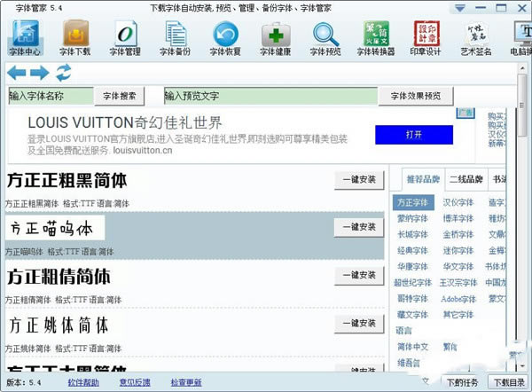This screenshot has height=392, width=532.
Task: Click the 字体搜索 button
Action: click(120, 96)
